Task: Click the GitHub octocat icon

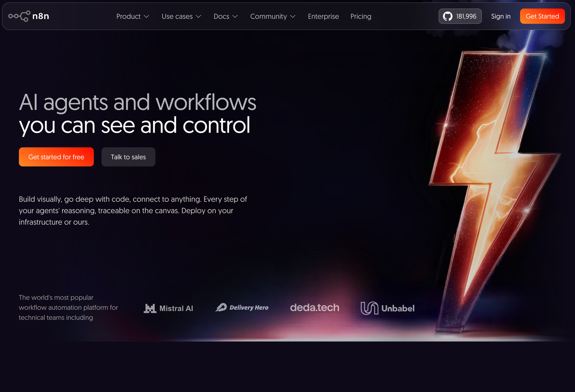Action: pyautogui.click(x=447, y=16)
